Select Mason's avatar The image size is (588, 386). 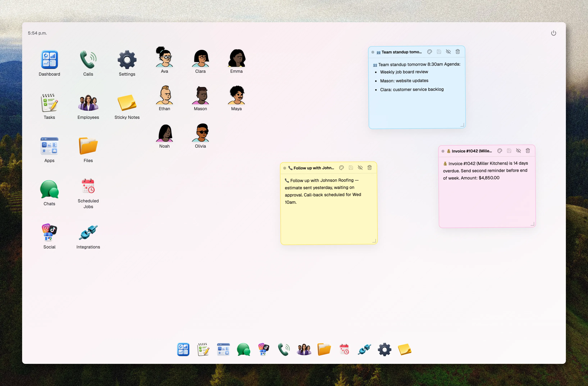pyautogui.click(x=200, y=96)
